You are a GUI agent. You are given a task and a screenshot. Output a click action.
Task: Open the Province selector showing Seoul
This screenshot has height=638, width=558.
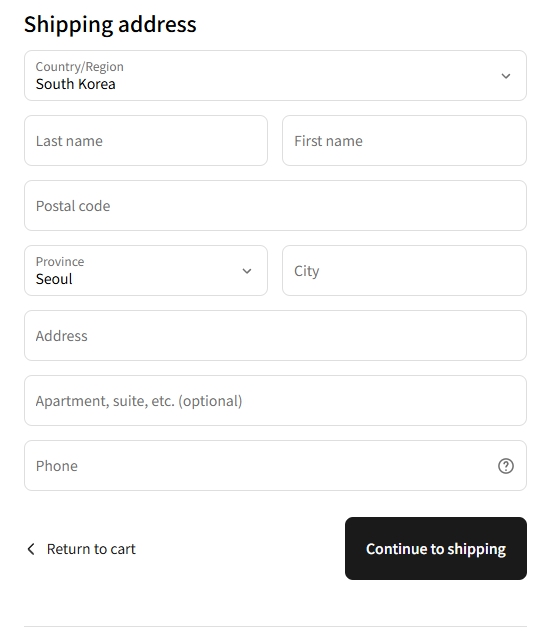coord(146,271)
